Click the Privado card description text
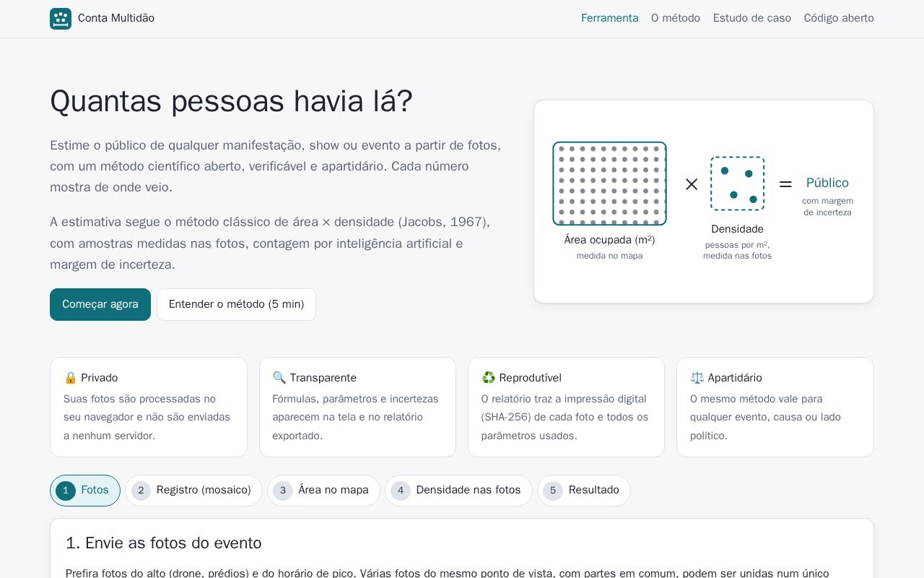Viewport: 924px width, 578px height. (x=147, y=417)
